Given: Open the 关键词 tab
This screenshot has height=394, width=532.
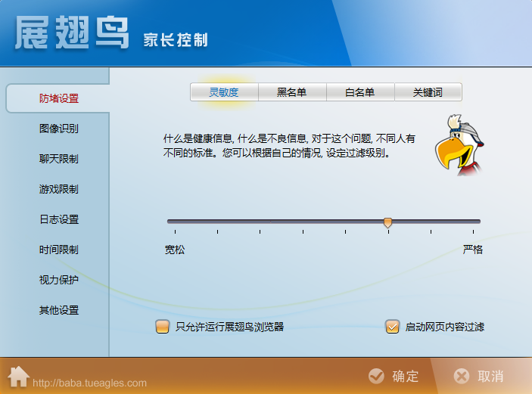Looking at the screenshot, I should (x=428, y=92).
